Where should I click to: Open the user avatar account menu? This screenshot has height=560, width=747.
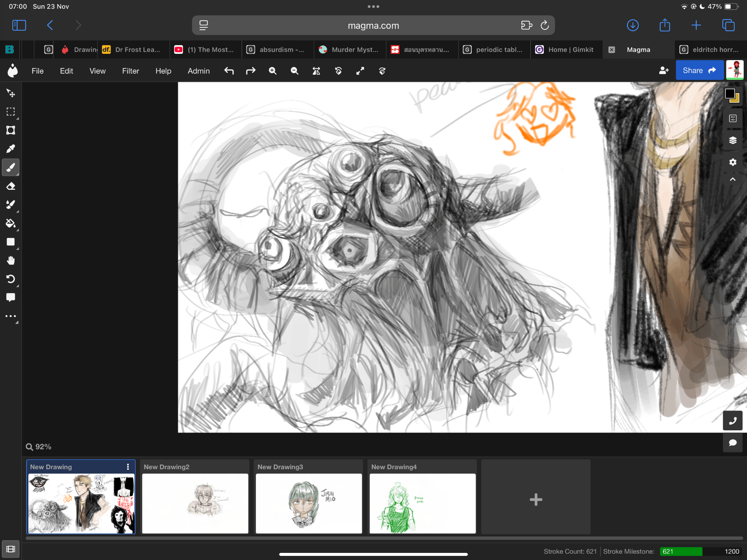735,70
